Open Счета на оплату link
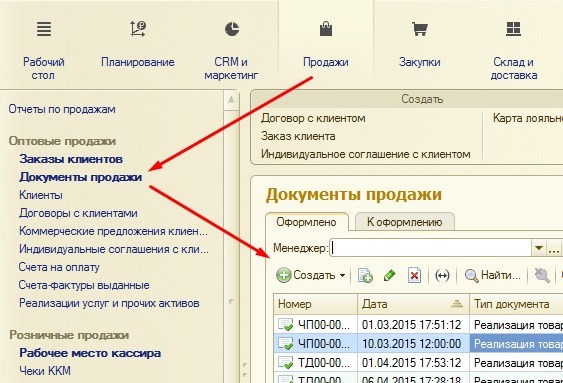 tap(59, 267)
